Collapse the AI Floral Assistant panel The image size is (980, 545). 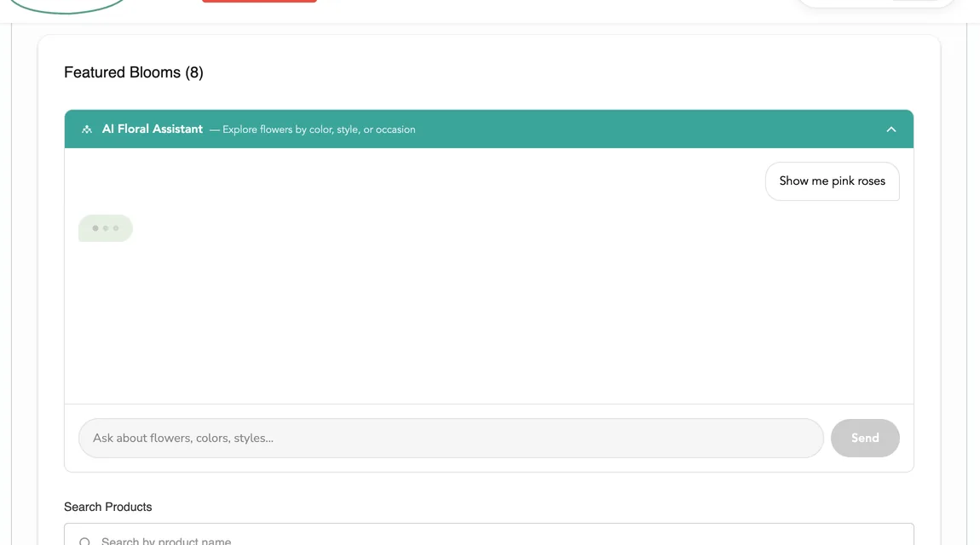click(891, 129)
